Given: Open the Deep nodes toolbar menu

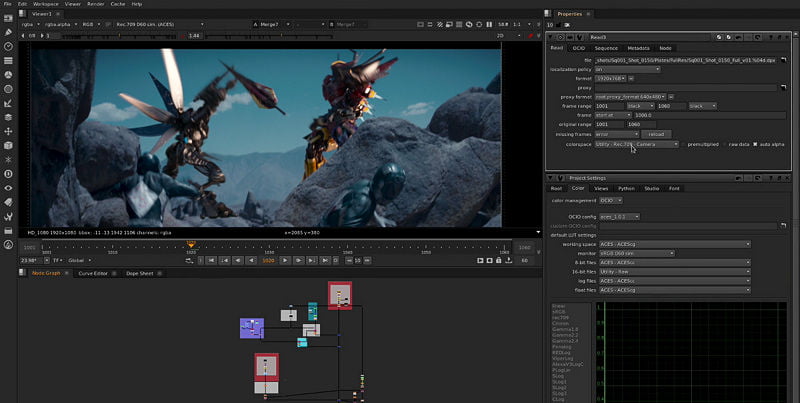Looking at the screenshot, I should point(8,174).
